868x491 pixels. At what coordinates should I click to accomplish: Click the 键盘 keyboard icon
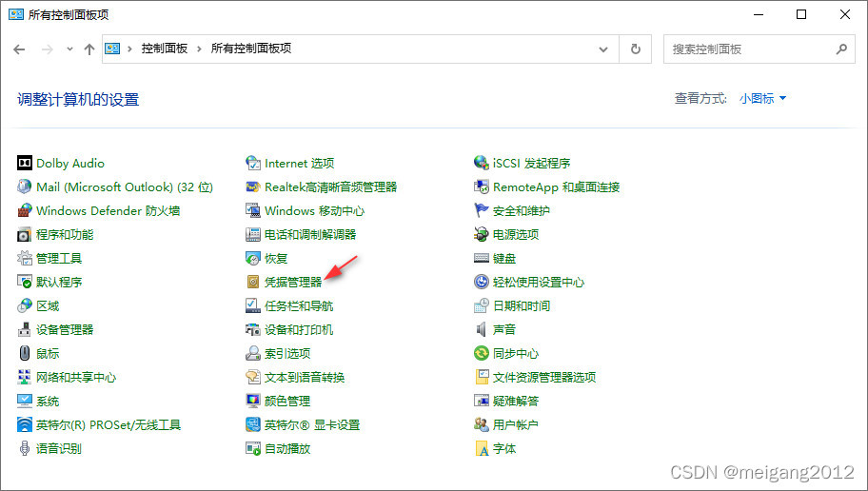click(x=481, y=258)
